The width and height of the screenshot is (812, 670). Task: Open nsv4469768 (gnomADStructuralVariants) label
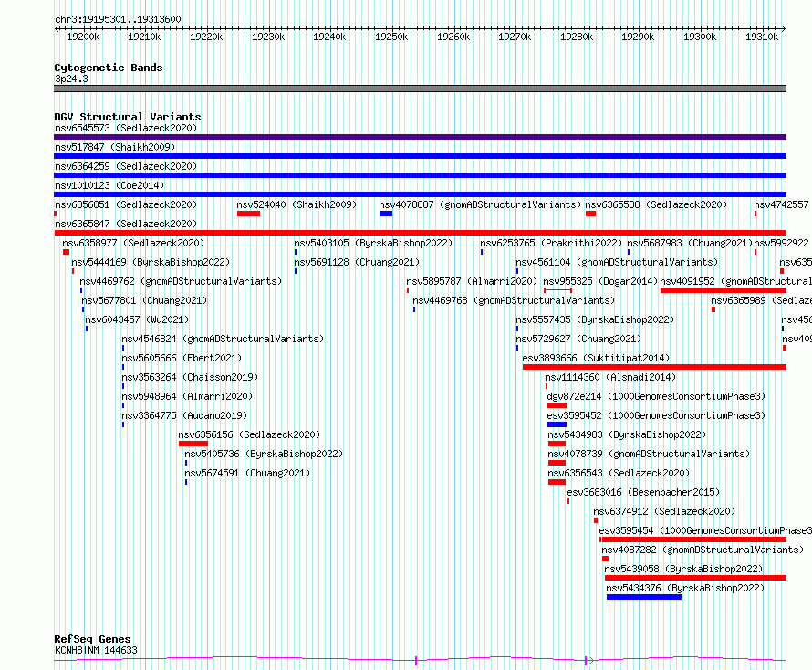tap(514, 300)
